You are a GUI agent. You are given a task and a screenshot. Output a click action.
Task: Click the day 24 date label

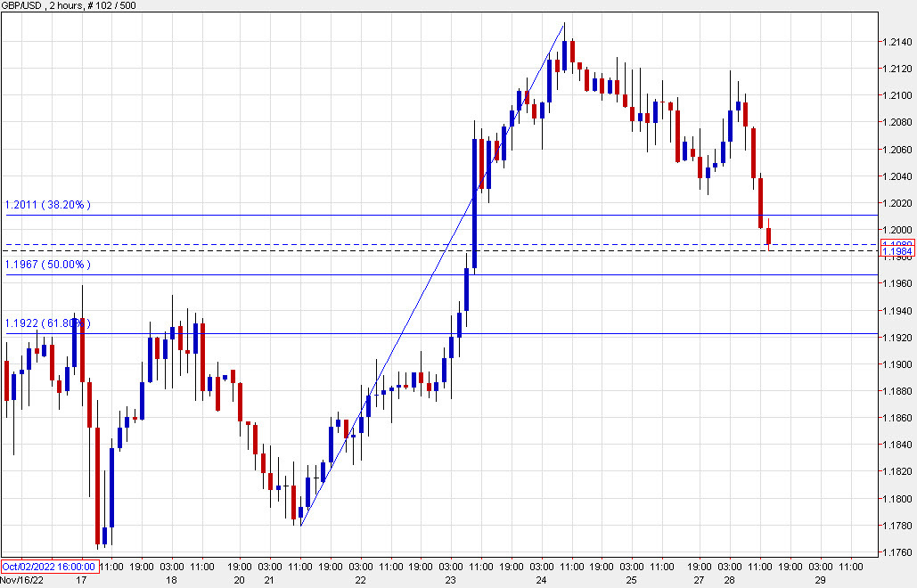pos(541,580)
